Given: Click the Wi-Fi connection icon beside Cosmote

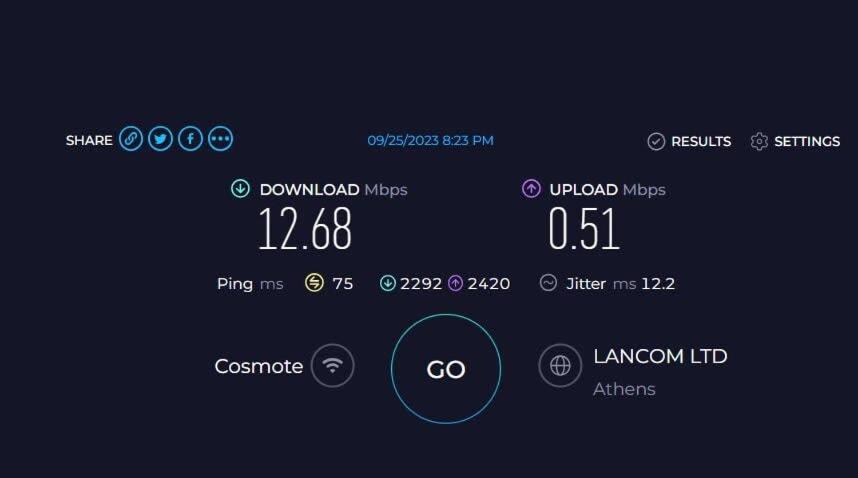Looking at the screenshot, I should [x=332, y=365].
